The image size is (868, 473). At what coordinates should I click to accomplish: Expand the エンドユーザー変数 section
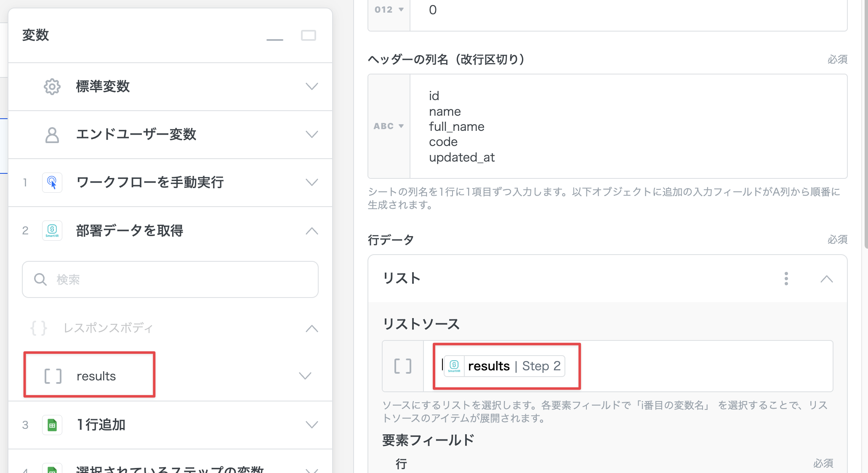pos(312,135)
